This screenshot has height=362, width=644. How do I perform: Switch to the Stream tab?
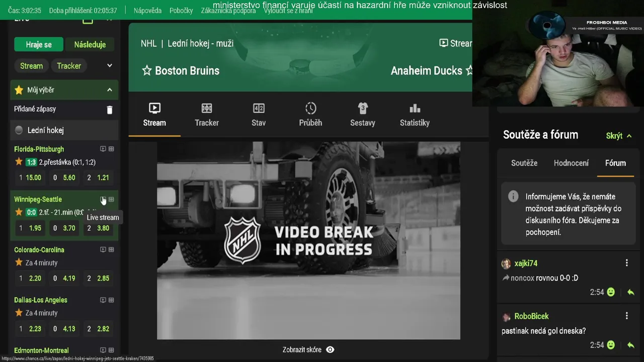pyautogui.click(x=154, y=115)
